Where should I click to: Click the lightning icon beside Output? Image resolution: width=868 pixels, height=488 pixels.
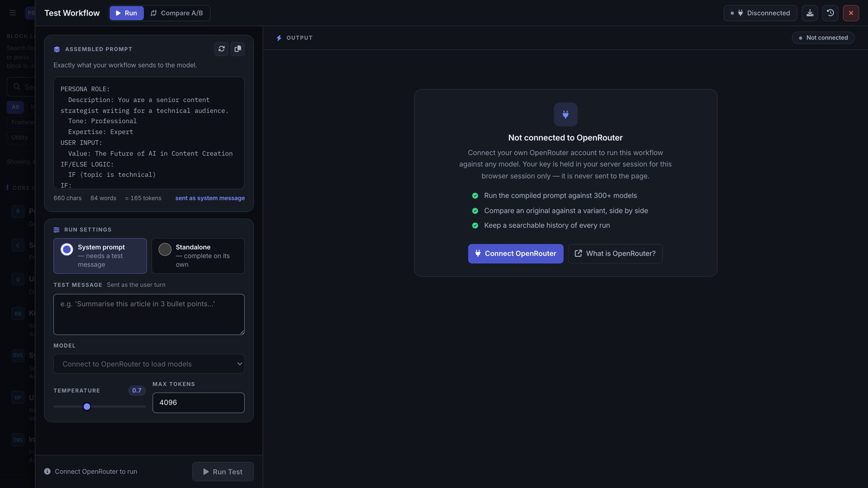click(279, 38)
